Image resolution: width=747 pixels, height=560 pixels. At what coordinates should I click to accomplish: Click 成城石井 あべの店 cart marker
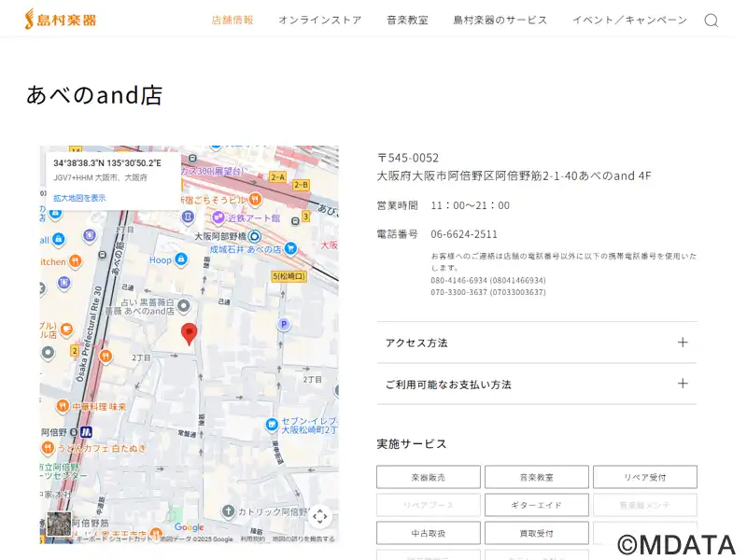[290, 248]
